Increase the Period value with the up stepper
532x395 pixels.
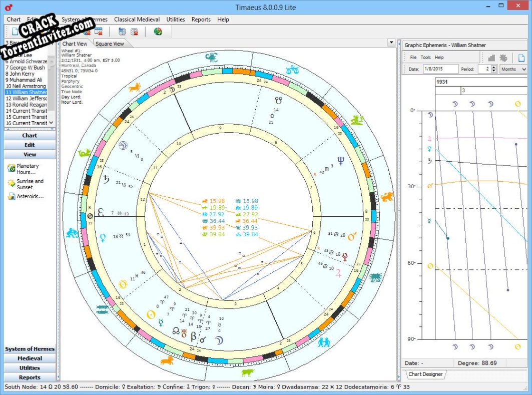(x=494, y=67)
